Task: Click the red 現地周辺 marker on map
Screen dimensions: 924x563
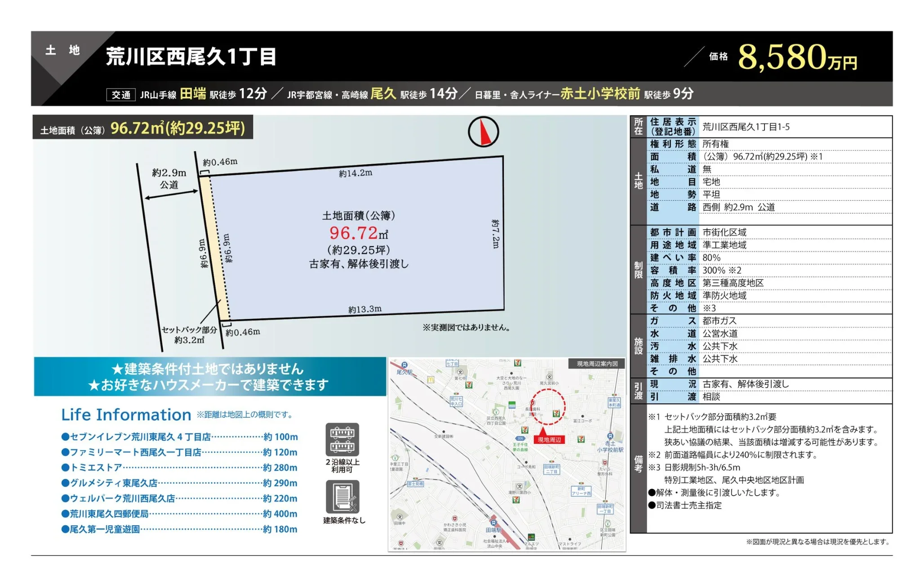Action: point(549,438)
